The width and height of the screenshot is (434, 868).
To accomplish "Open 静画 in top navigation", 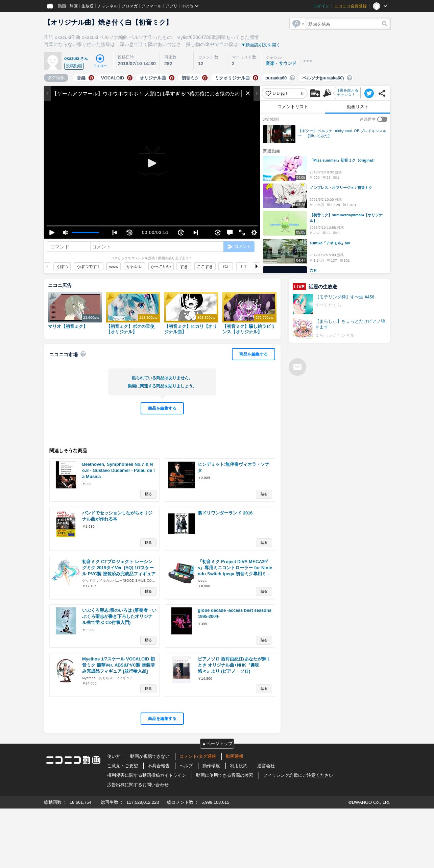I will click(x=73, y=6).
